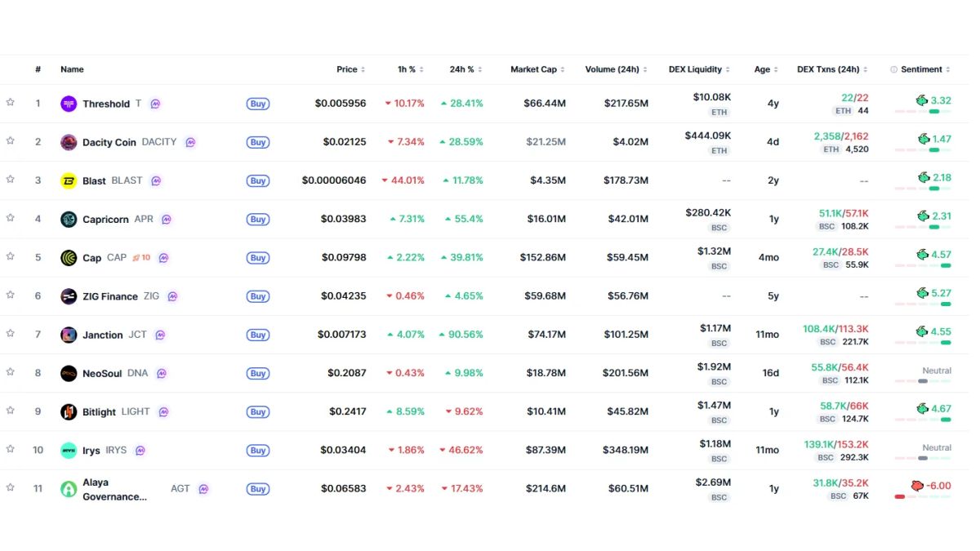The width and height of the screenshot is (980, 551).
Task: Sort by DEX Liquidity column header
Action: point(700,69)
